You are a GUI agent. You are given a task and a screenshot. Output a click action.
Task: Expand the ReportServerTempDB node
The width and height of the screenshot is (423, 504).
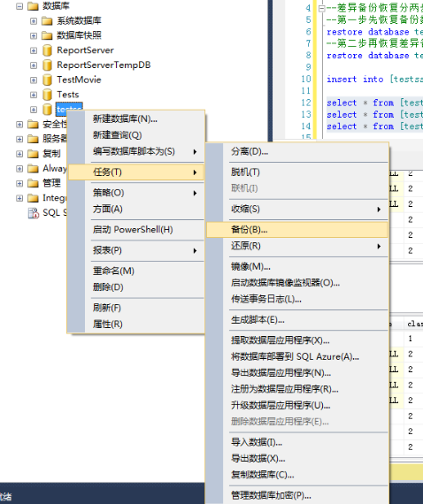pyautogui.click(x=34, y=65)
